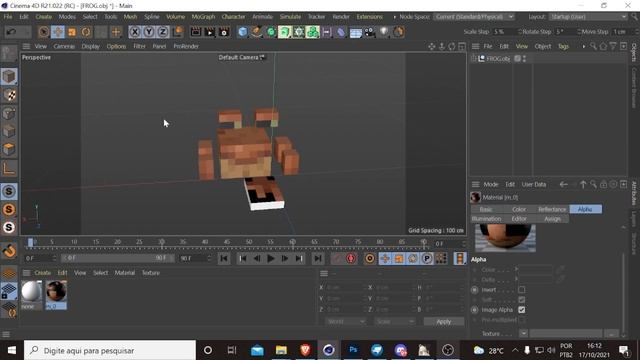The width and height of the screenshot is (640, 360).
Task: Click the Scale Step value field
Action: (506, 32)
